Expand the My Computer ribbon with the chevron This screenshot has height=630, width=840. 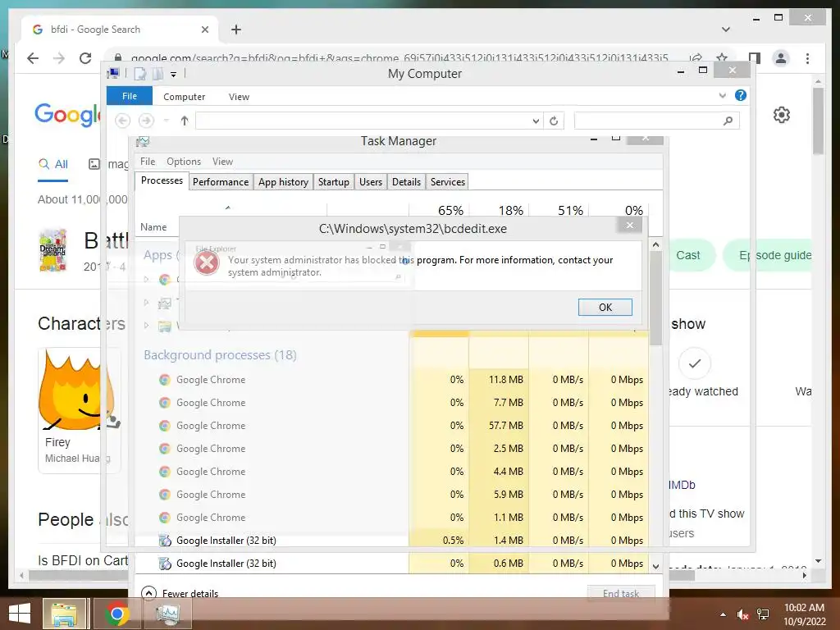pos(722,95)
